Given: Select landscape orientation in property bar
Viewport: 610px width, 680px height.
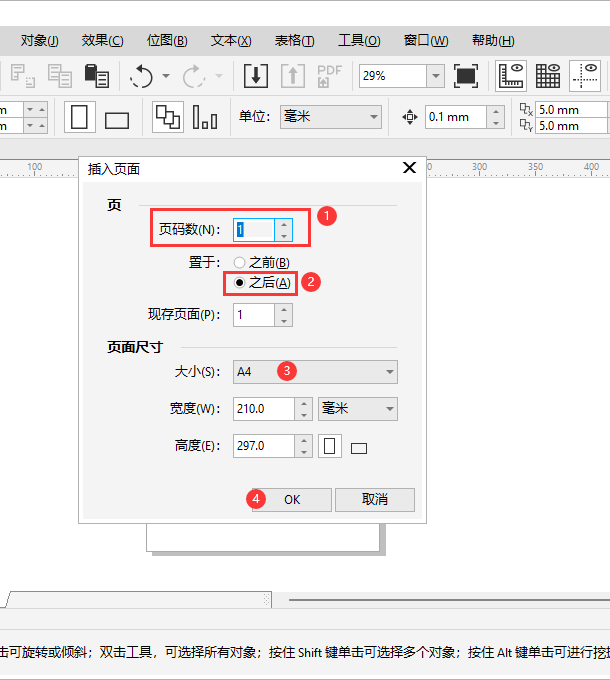Looking at the screenshot, I should point(117,120).
